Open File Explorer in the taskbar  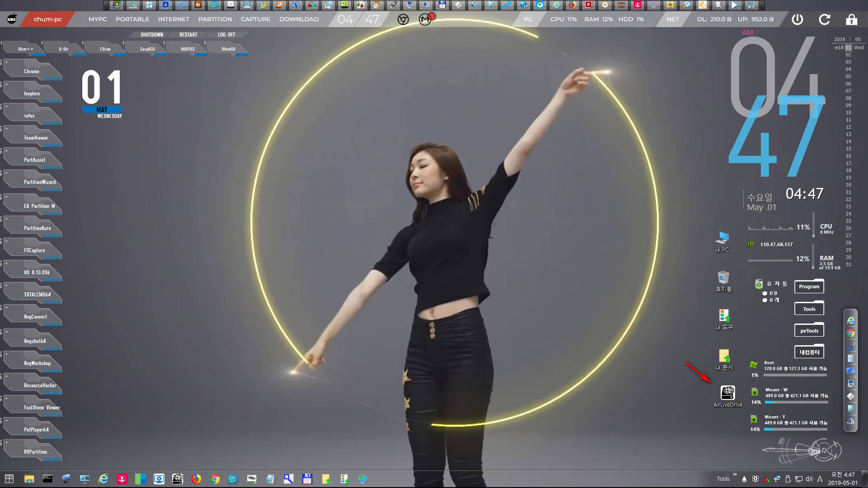(x=29, y=479)
